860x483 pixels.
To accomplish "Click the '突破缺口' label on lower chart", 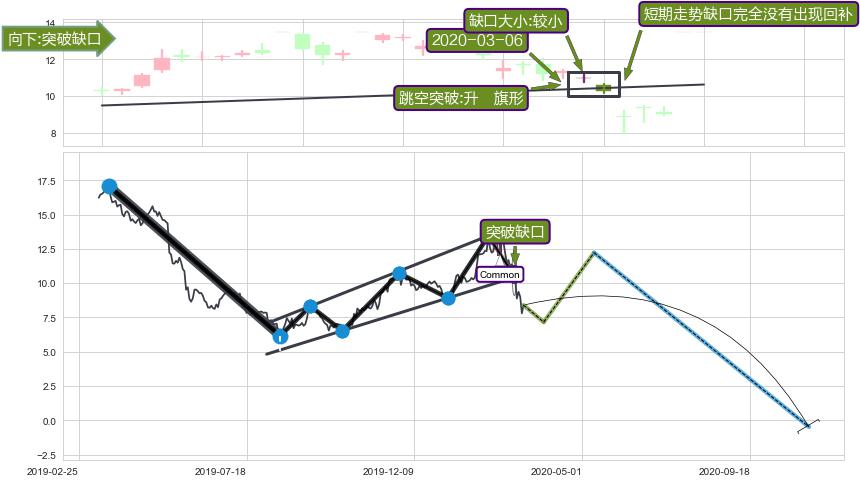I will (514, 232).
